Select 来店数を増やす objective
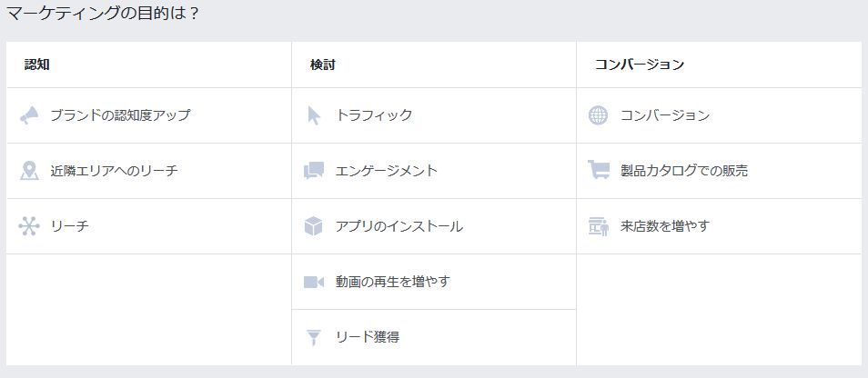 coord(664,226)
